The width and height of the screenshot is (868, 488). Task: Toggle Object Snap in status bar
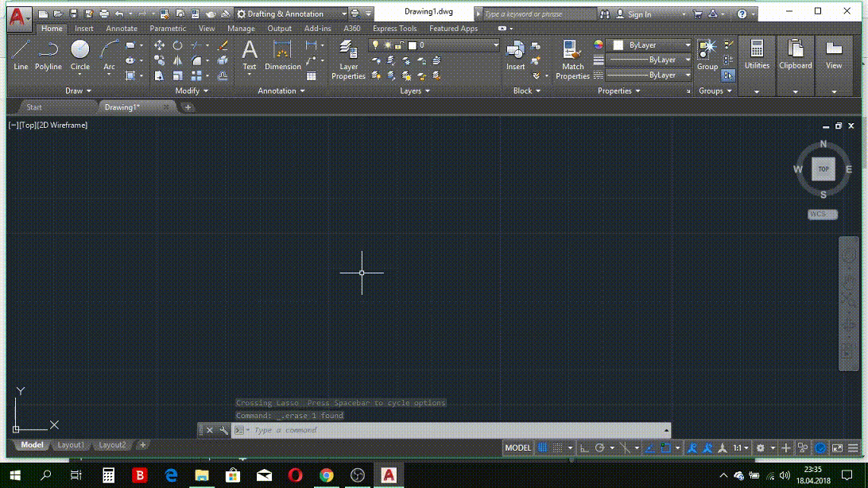point(665,447)
